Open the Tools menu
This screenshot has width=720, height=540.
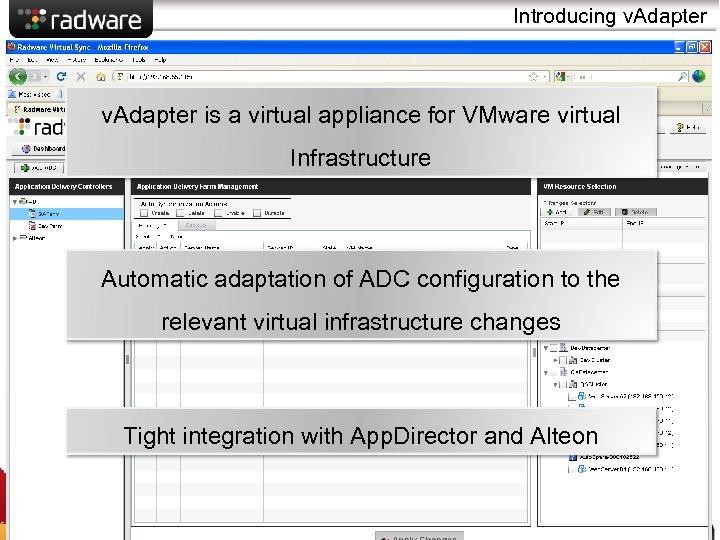pos(139,60)
